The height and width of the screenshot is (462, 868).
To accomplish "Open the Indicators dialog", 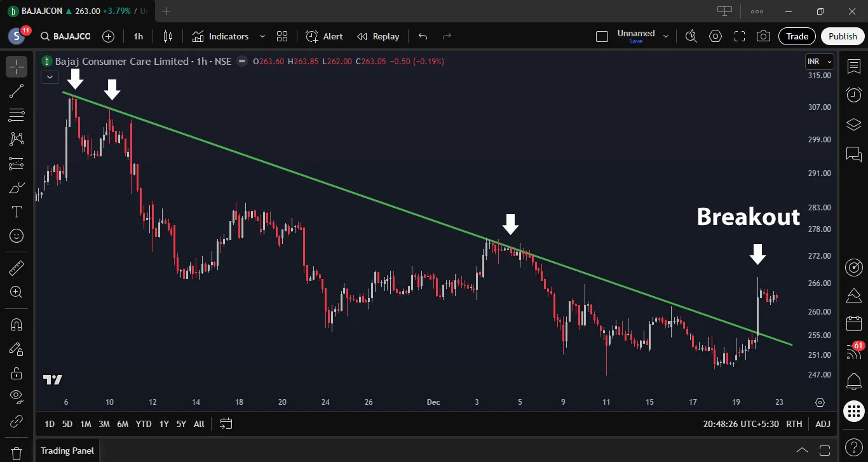I will pos(220,36).
